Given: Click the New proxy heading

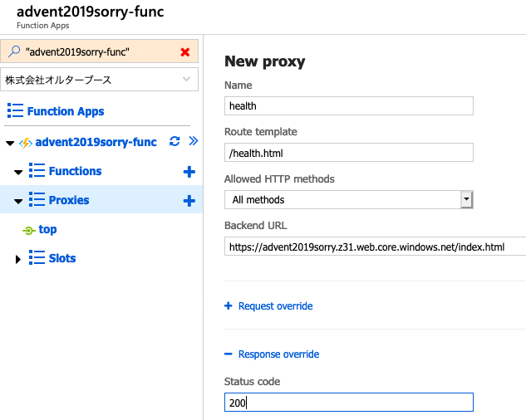Looking at the screenshot, I should coord(265,61).
